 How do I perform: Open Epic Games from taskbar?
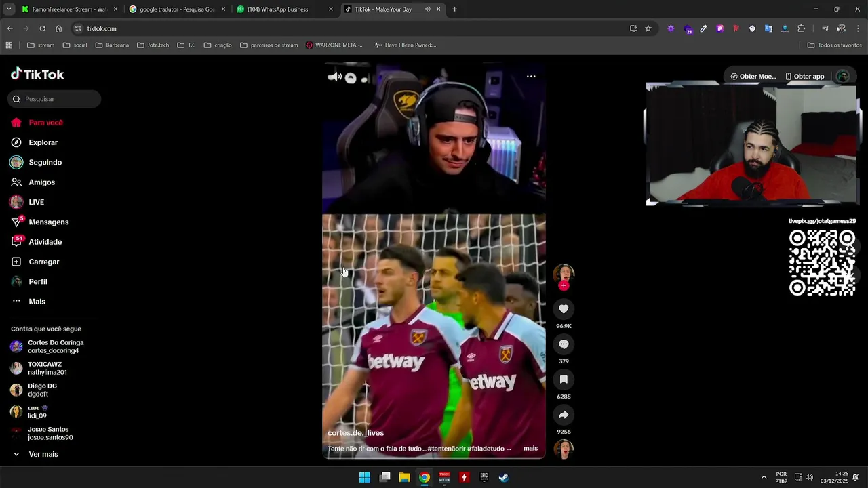click(x=484, y=477)
